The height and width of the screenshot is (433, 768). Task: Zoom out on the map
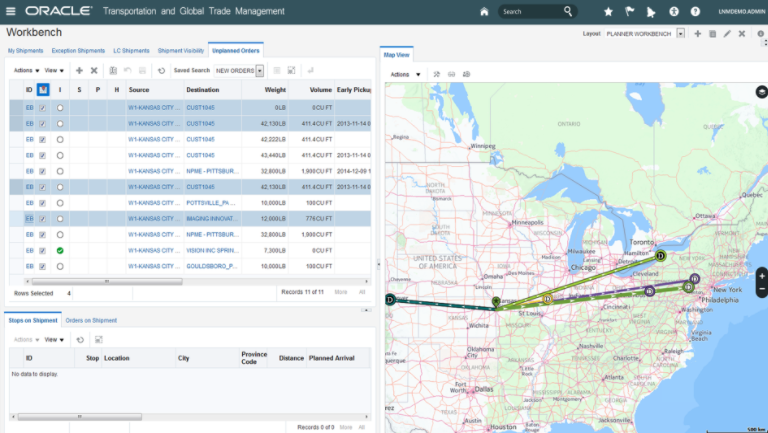(762, 289)
